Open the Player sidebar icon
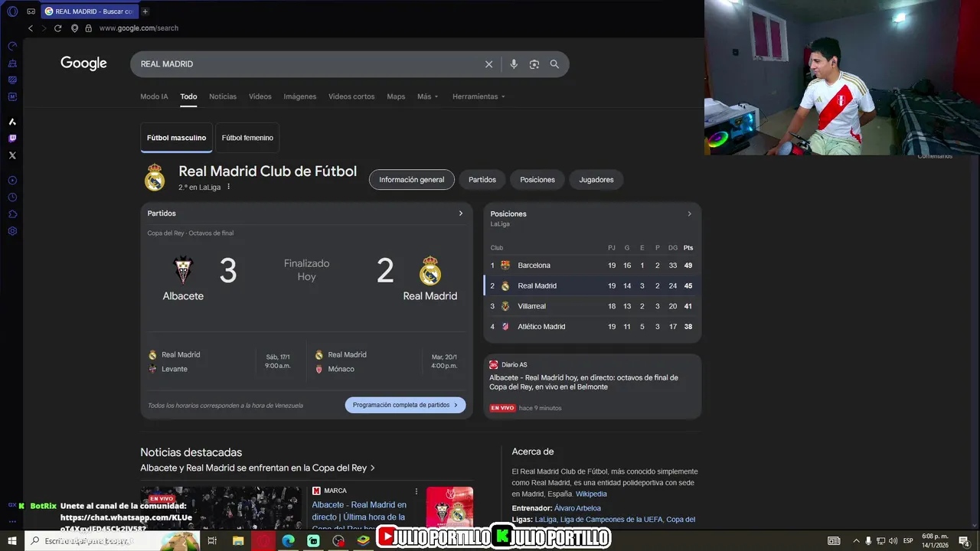980x551 pixels. pos(12,181)
